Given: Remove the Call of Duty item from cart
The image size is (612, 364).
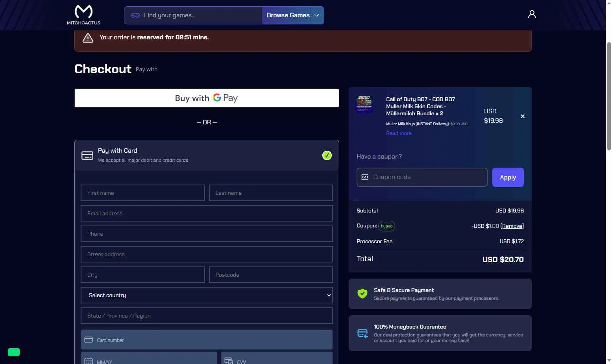Looking at the screenshot, I should coord(523,116).
